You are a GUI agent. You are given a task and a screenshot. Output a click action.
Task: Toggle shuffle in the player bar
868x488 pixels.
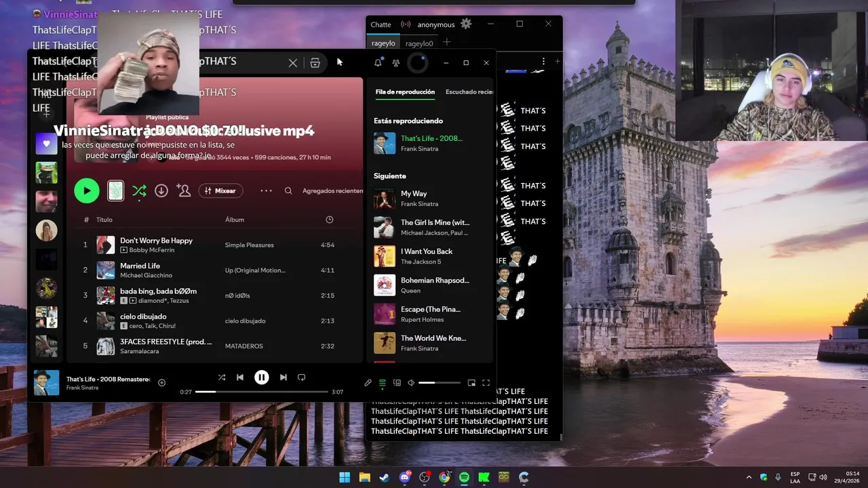coord(222,378)
